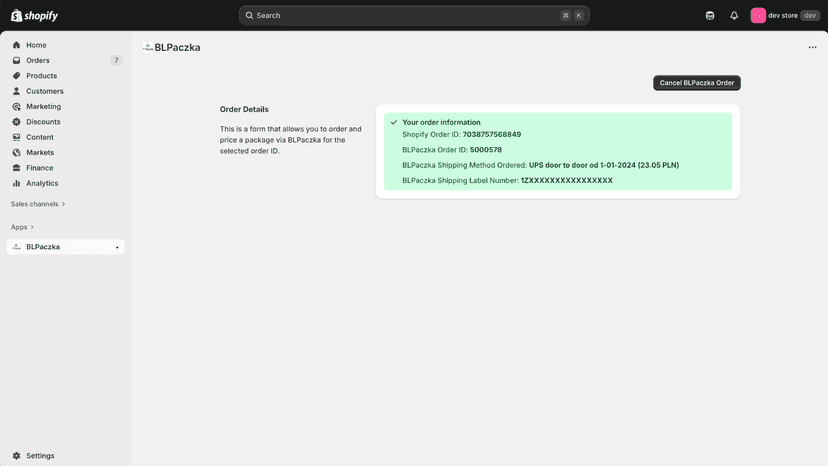The height and width of the screenshot is (466, 828).
Task: Click the K shortcut key hint
Action: click(579, 15)
